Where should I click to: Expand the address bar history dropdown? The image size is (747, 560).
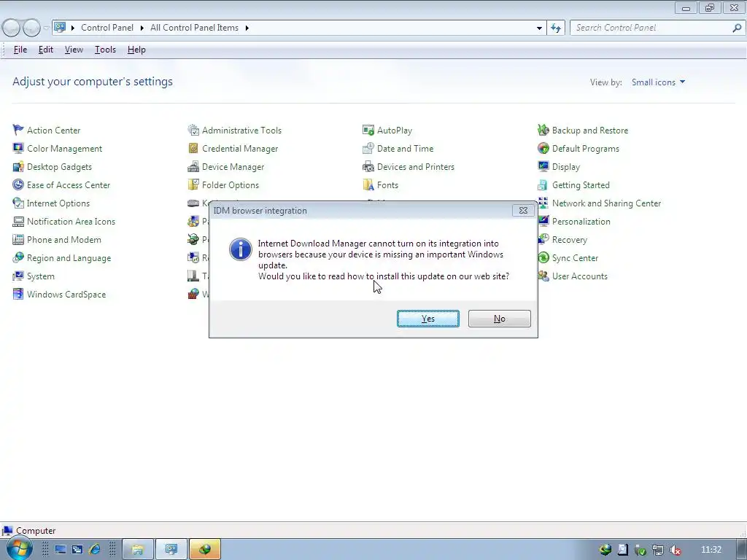click(x=539, y=28)
